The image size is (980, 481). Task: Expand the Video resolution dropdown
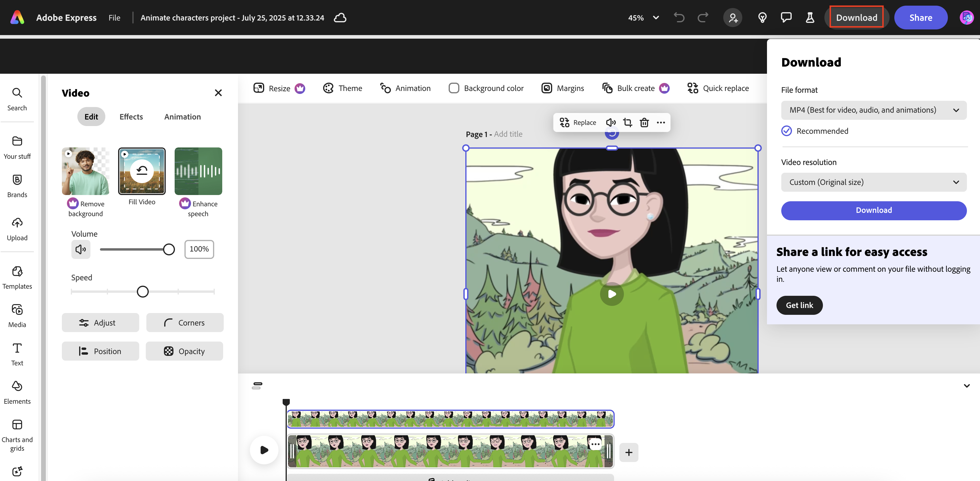point(873,182)
